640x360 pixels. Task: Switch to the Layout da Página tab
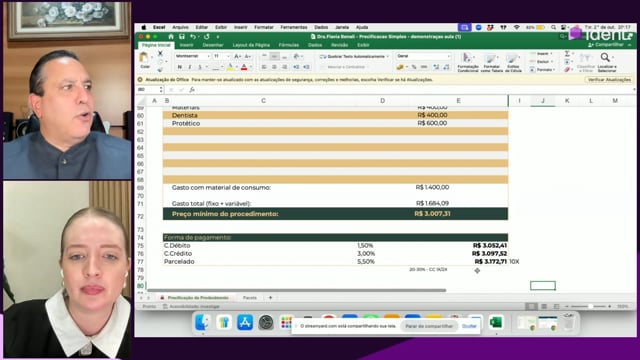tap(251, 45)
